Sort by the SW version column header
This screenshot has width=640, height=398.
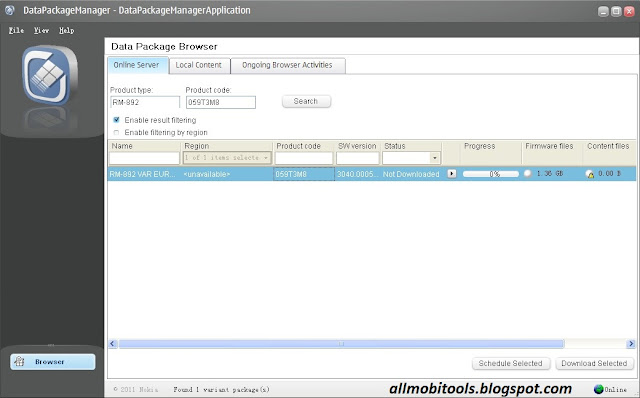click(358, 146)
